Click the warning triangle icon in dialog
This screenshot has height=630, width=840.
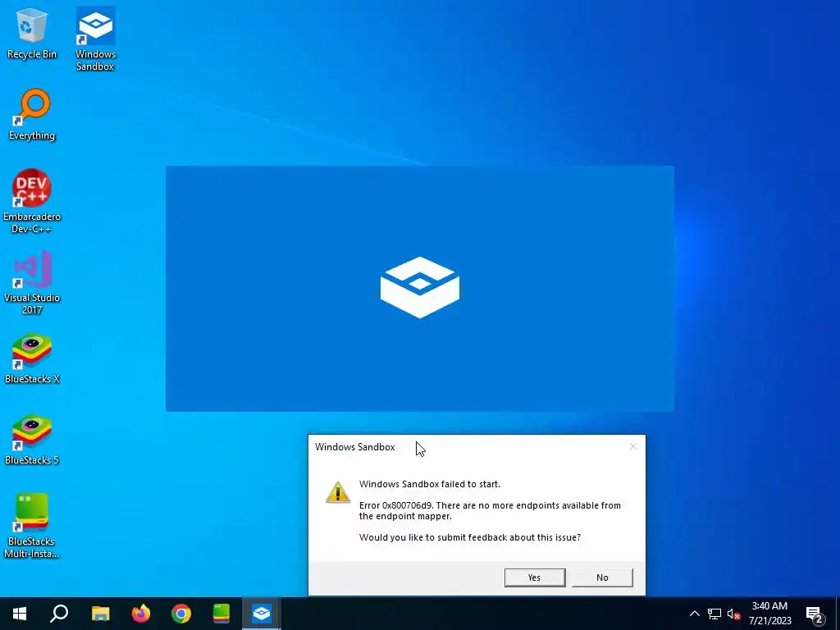(x=338, y=492)
